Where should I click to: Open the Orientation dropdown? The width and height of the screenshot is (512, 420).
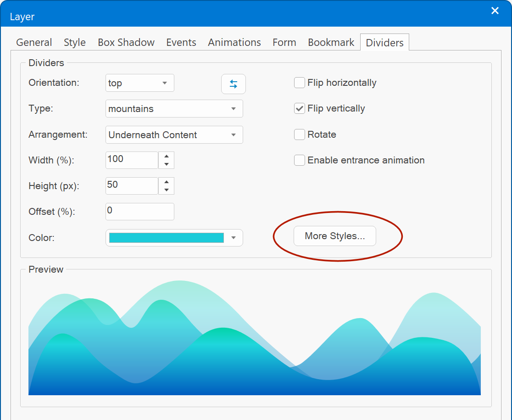139,83
